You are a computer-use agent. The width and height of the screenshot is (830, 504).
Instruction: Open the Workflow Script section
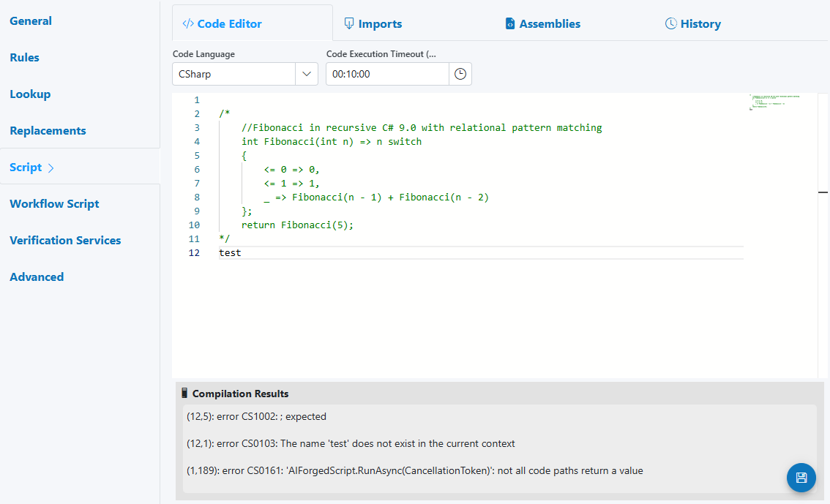[x=54, y=203]
